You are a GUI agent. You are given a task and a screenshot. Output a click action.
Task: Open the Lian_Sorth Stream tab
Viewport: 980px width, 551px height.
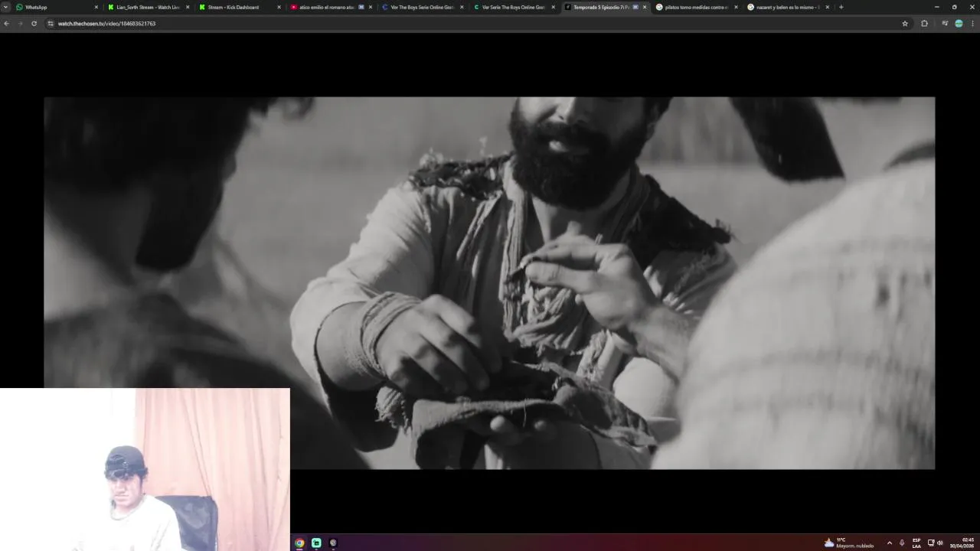pyautogui.click(x=149, y=7)
